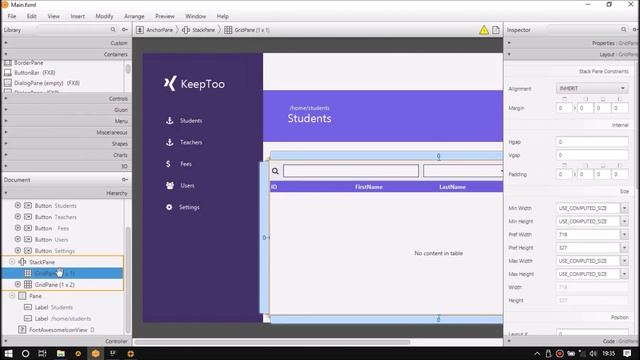The width and height of the screenshot is (640, 360).
Task: Select the AnchorPane breadcrumb icon
Action: point(140,30)
